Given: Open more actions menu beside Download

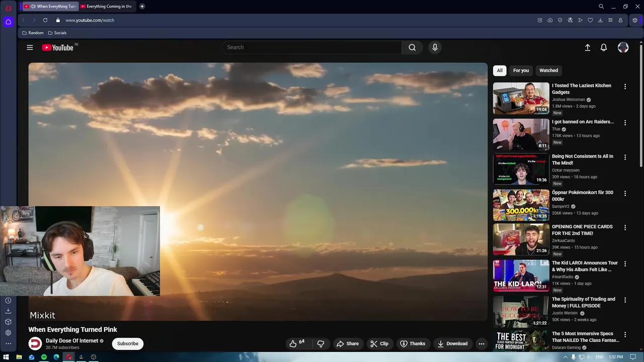Looking at the screenshot, I should click(x=481, y=344).
